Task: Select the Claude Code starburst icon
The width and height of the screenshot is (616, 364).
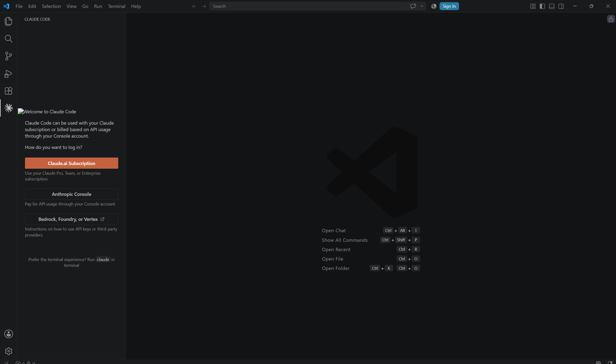Action: point(9,108)
